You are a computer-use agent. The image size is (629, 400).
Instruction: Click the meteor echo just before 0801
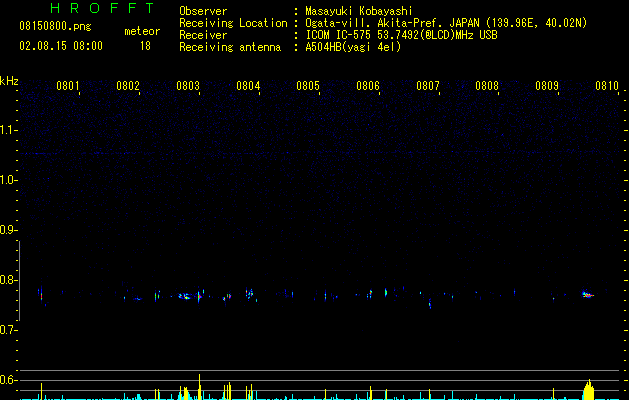coord(41,294)
